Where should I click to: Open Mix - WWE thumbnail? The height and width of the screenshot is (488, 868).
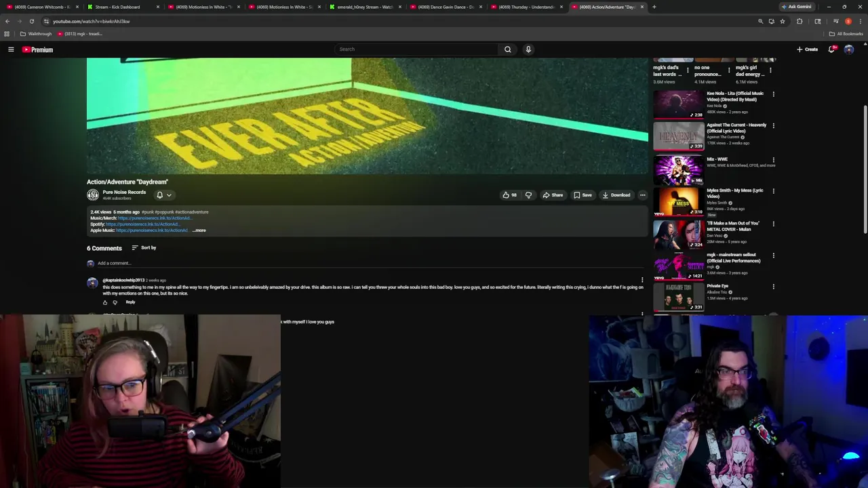(678, 169)
